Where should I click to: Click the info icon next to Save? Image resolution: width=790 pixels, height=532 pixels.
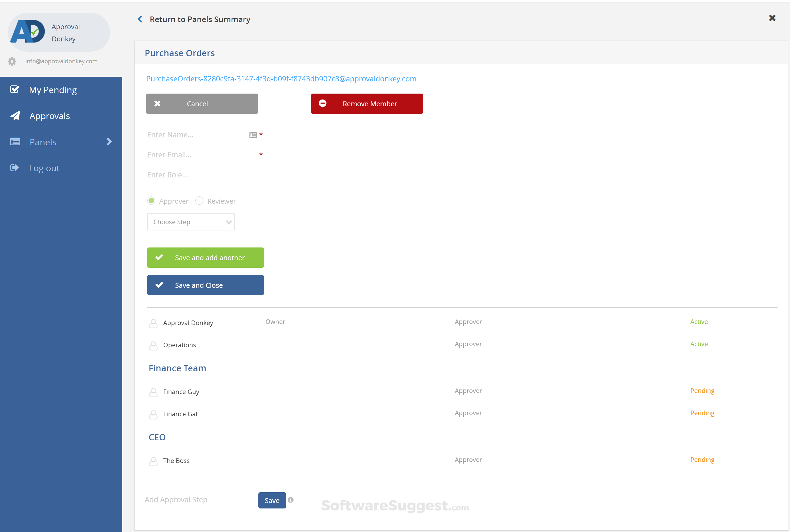click(x=291, y=500)
